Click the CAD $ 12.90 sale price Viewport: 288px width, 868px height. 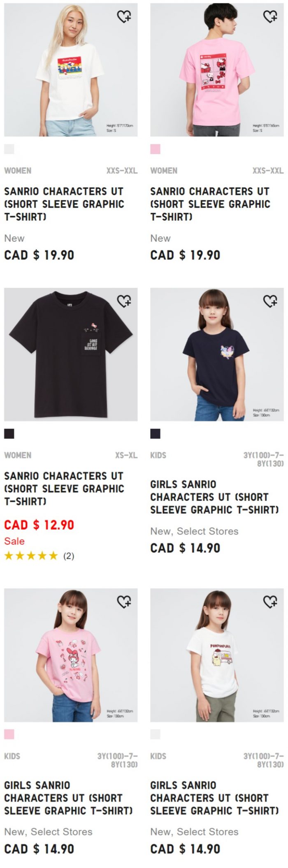tap(39, 525)
